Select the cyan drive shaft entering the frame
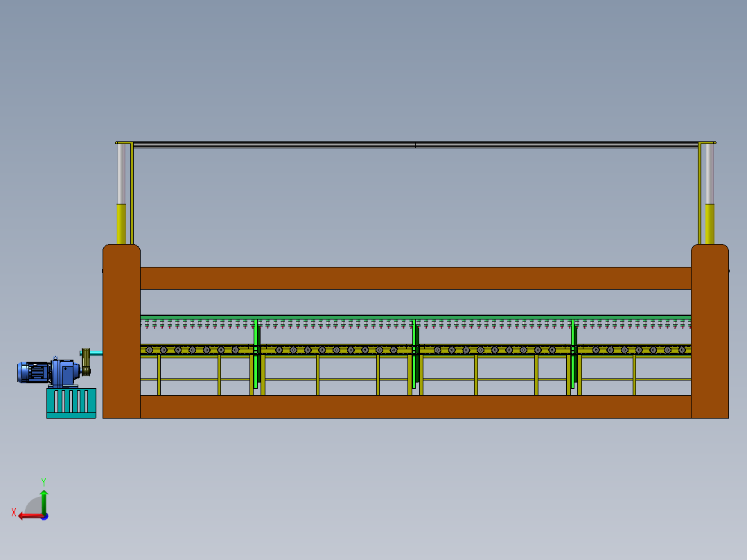747x560 pixels. [96, 354]
